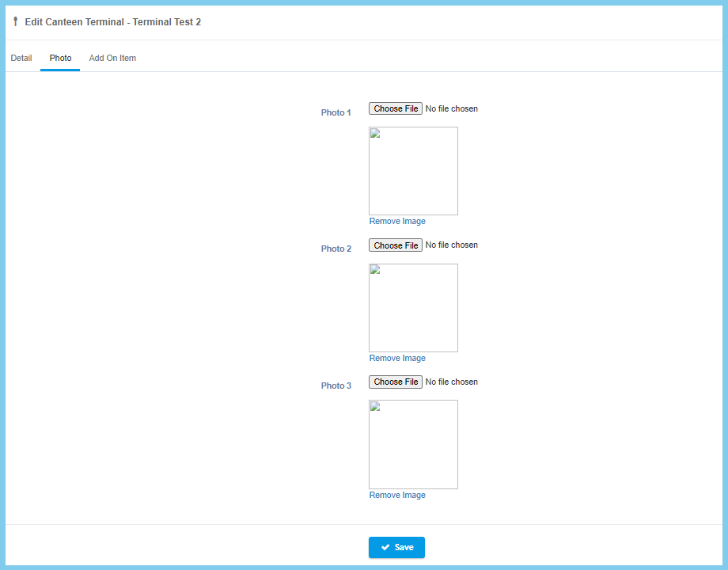Viewport: 728px width, 570px height.
Task: Select the Photo tab
Action: coord(60,58)
